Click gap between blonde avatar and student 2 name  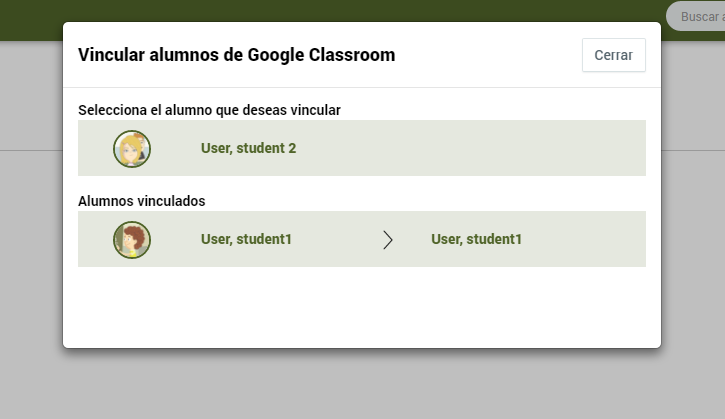(x=176, y=148)
